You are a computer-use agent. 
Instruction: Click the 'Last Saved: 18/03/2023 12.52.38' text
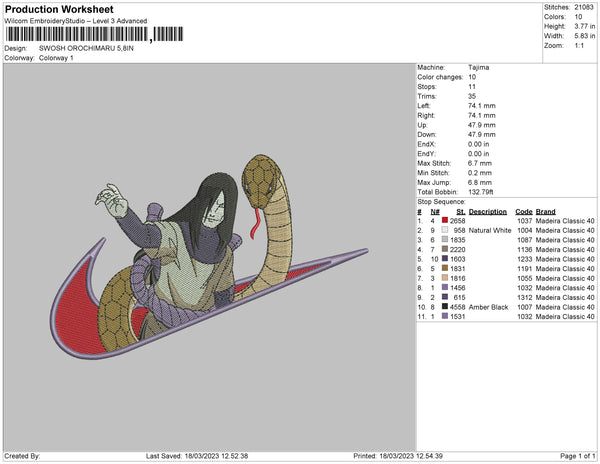[197, 456]
